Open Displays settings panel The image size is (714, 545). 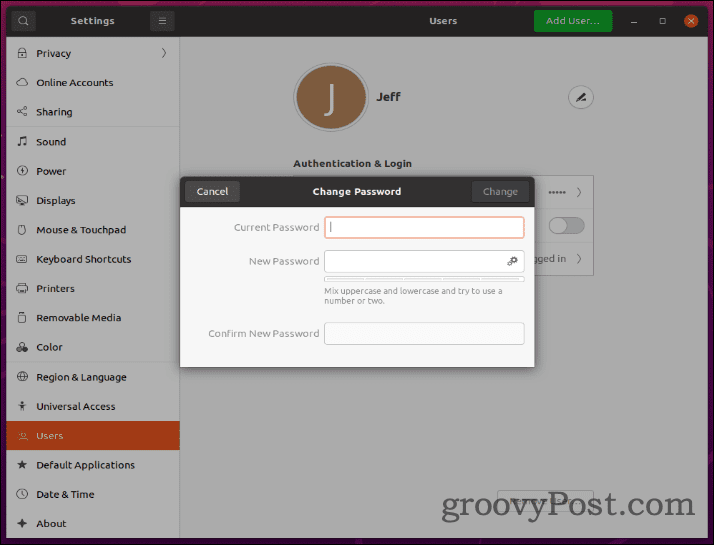(56, 201)
